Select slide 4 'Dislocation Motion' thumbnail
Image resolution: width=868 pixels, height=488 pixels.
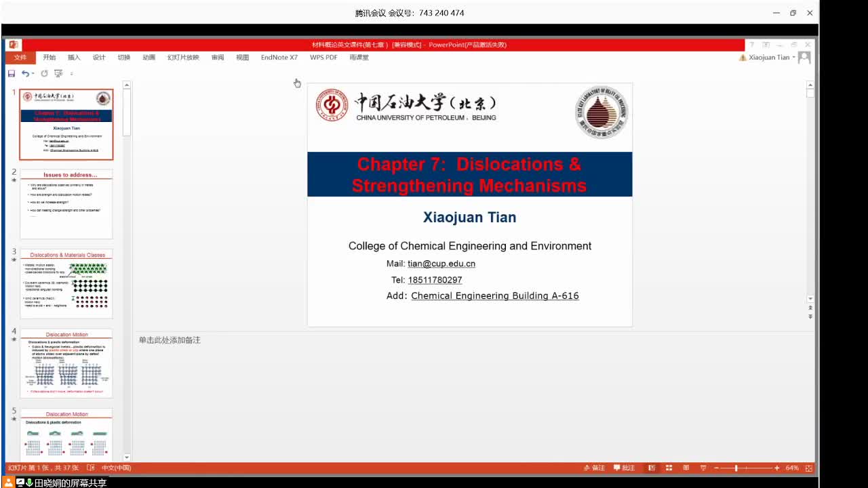(66, 363)
